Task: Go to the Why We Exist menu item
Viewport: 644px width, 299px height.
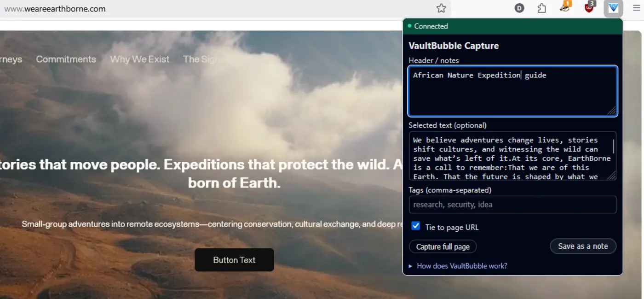Action: coord(139,59)
